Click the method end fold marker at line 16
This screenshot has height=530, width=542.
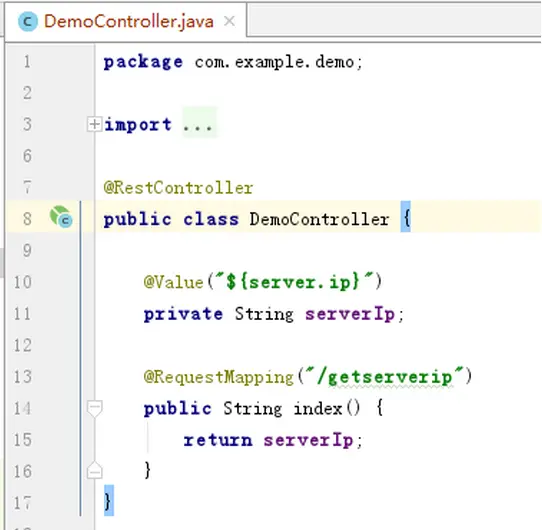click(x=94, y=471)
